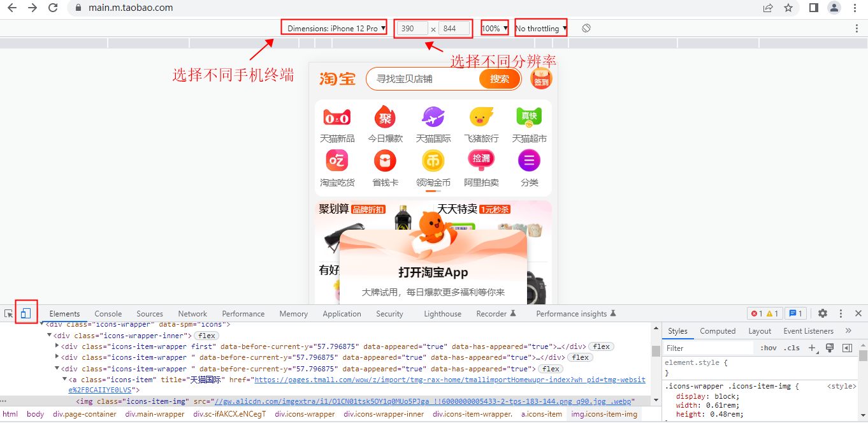Image resolution: width=868 pixels, height=423 pixels.
Task: Switch to the Security tab
Action: [x=389, y=313]
